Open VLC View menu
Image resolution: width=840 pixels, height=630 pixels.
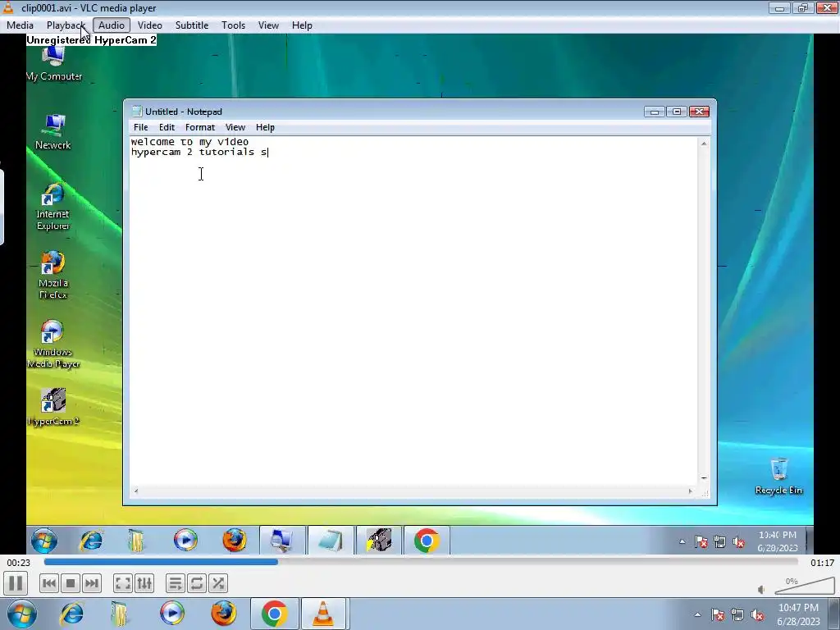268,25
